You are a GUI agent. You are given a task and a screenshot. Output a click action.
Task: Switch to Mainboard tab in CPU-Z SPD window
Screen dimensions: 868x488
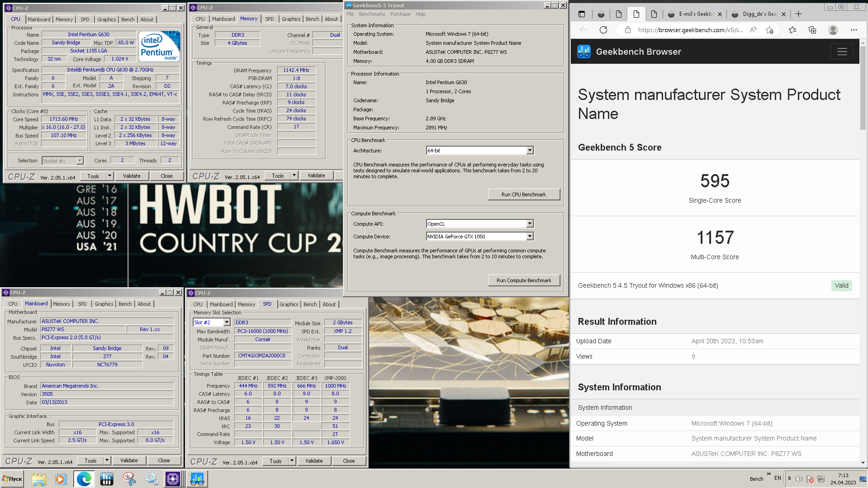click(221, 304)
